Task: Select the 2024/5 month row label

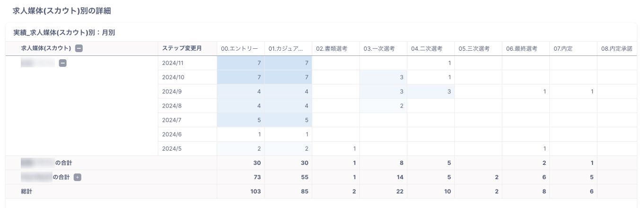Action: click(171, 148)
